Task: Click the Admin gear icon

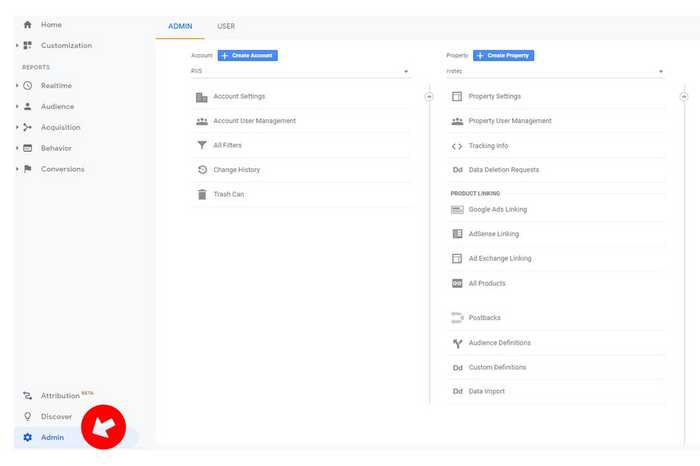Action: 28,437
